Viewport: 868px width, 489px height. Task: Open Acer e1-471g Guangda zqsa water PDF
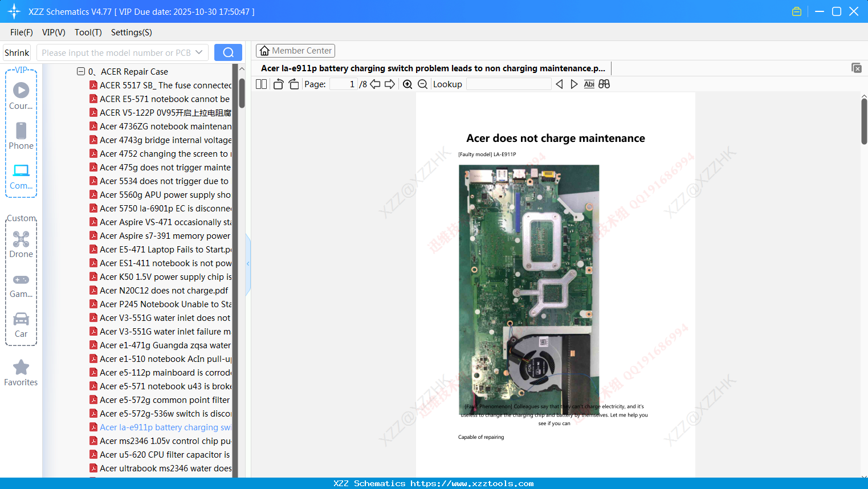pyautogui.click(x=160, y=345)
